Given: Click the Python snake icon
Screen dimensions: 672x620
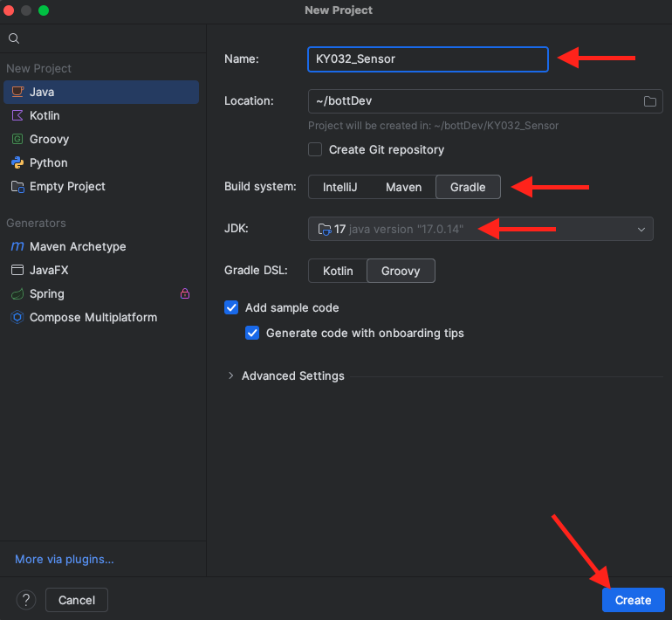Looking at the screenshot, I should click(17, 162).
